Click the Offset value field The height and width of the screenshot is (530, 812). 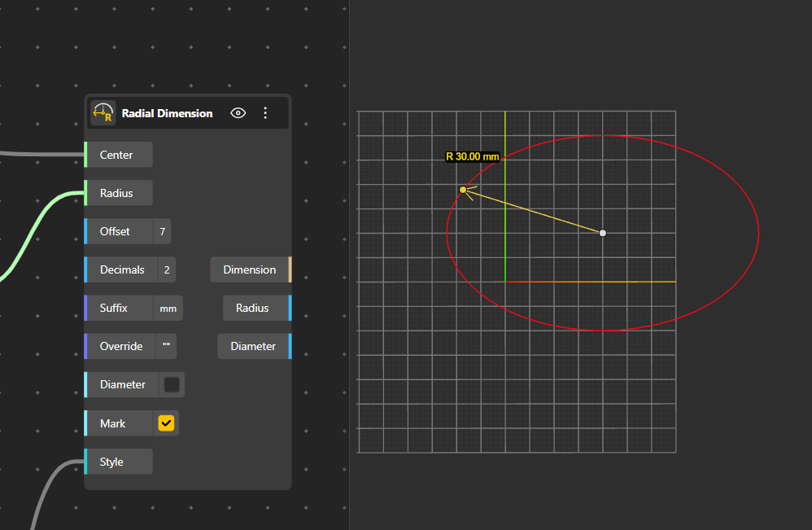tap(162, 231)
